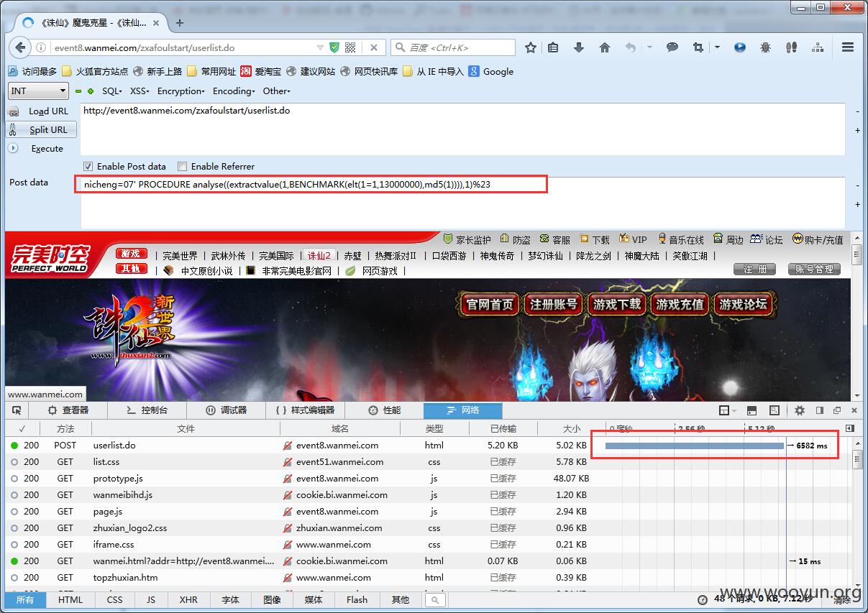Viewport: 868px width, 613px height.
Task: Switch to the 性能 performance tab
Action: pos(384,410)
